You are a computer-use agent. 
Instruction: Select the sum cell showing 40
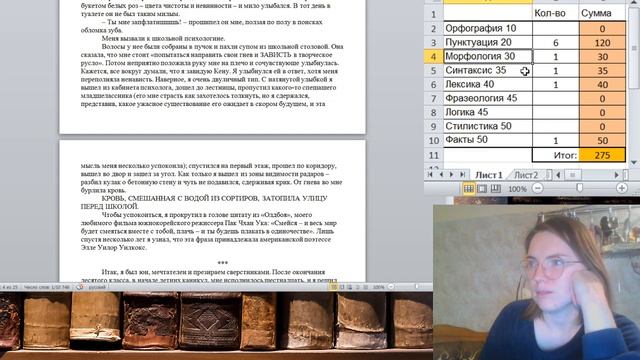[602, 84]
